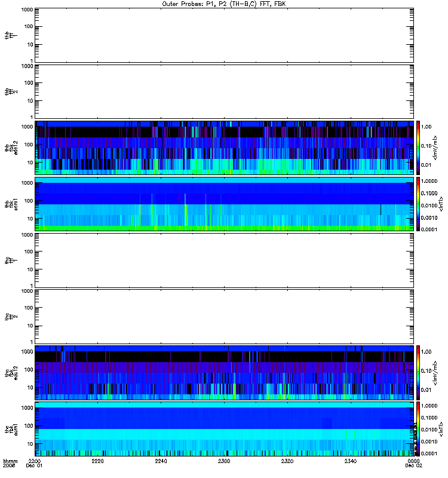
Task: Click the thc edc12 mV/m color bar
Action: (418, 373)
